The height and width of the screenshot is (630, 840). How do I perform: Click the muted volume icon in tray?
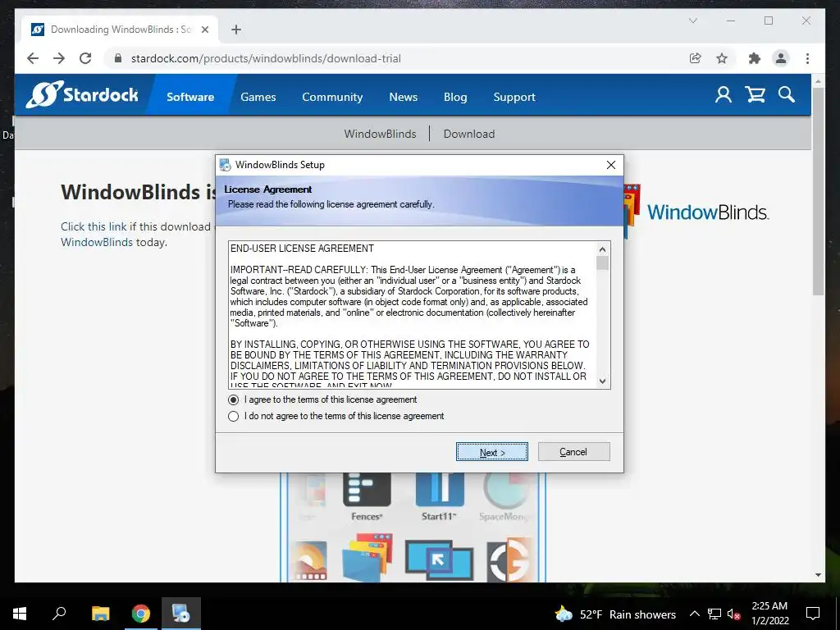tap(733, 614)
